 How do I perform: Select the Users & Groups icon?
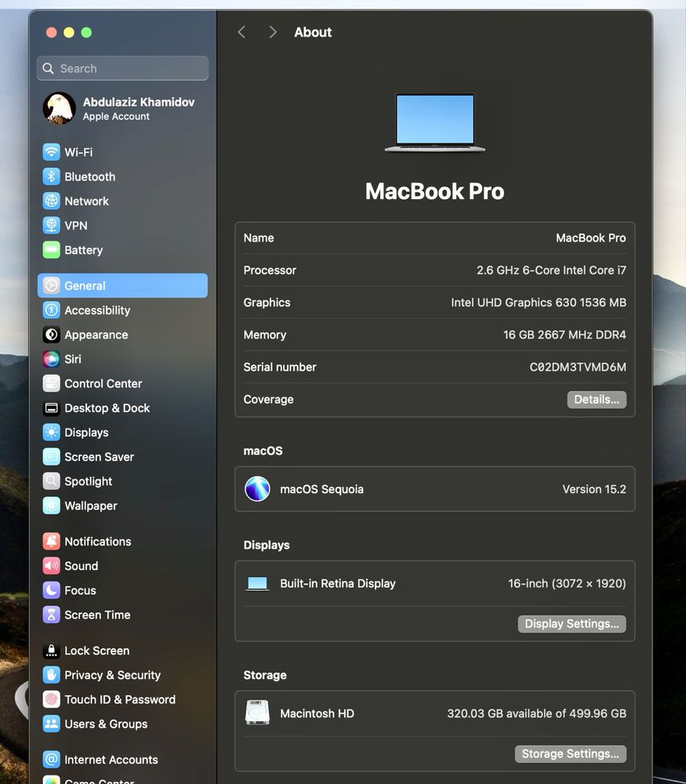(51, 724)
